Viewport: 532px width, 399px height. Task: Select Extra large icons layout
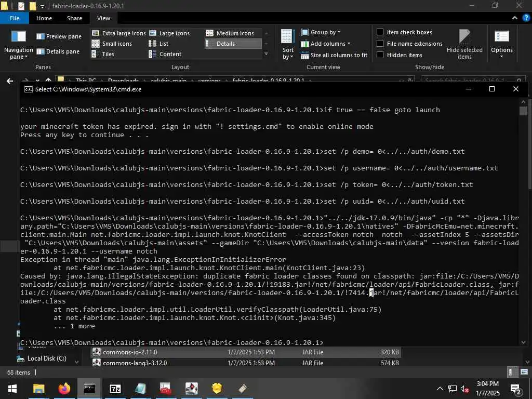point(119,33)
